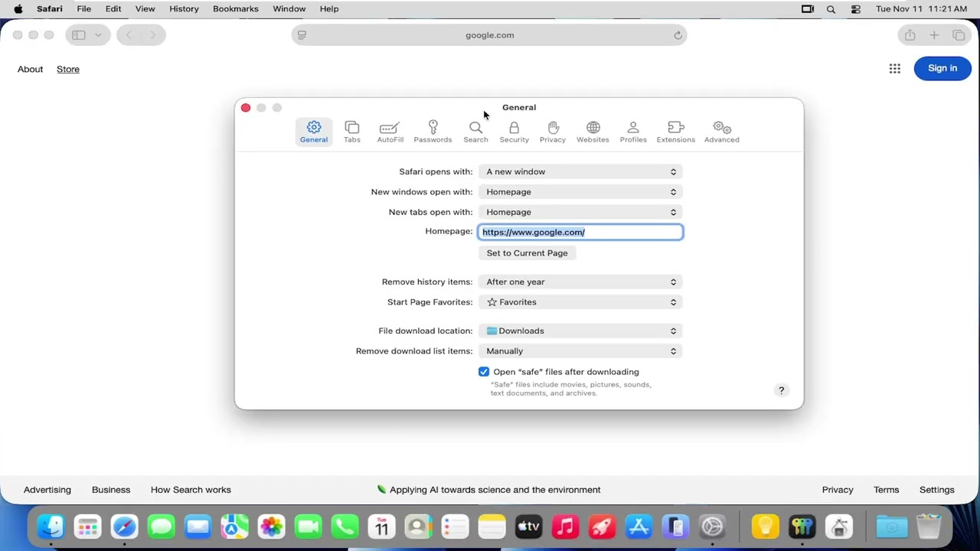Click the Safari back arrow
This screenshot has height=551, width=980.
[x=129, y=35]
